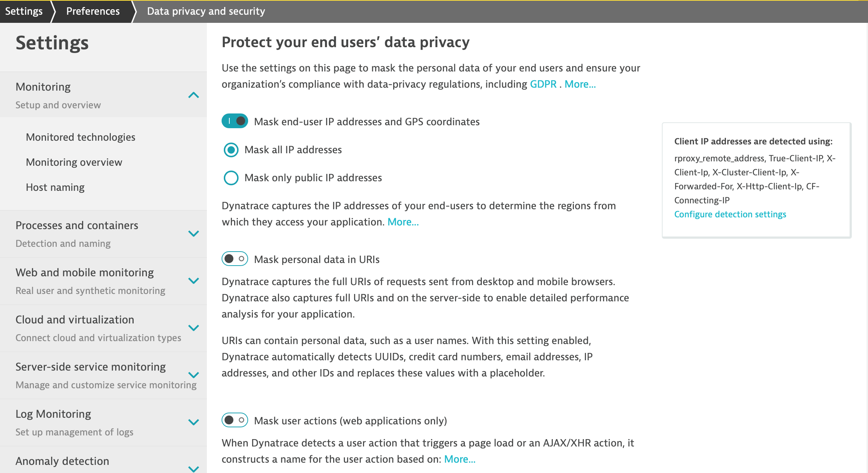Expand Cloud and virtualization chevron
Image resolution: width=868 pixels, height=473 pixels.
(193, 328)
